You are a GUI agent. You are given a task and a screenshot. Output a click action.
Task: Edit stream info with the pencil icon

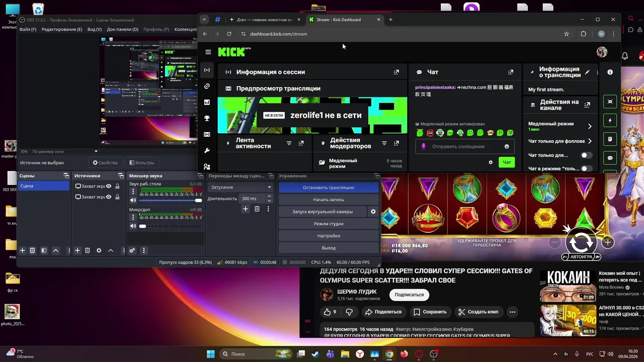point(587,72)
